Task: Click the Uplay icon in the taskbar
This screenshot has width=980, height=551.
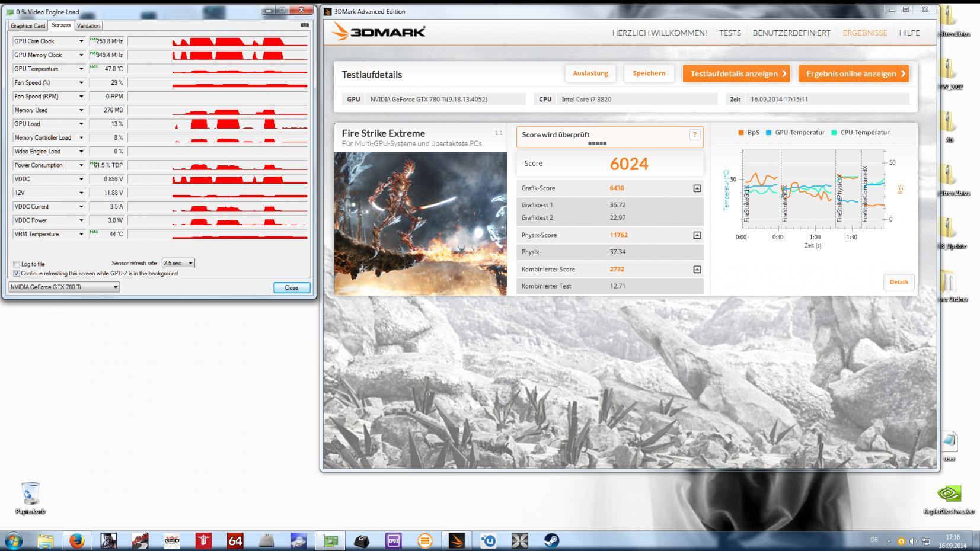Action: 489,540
